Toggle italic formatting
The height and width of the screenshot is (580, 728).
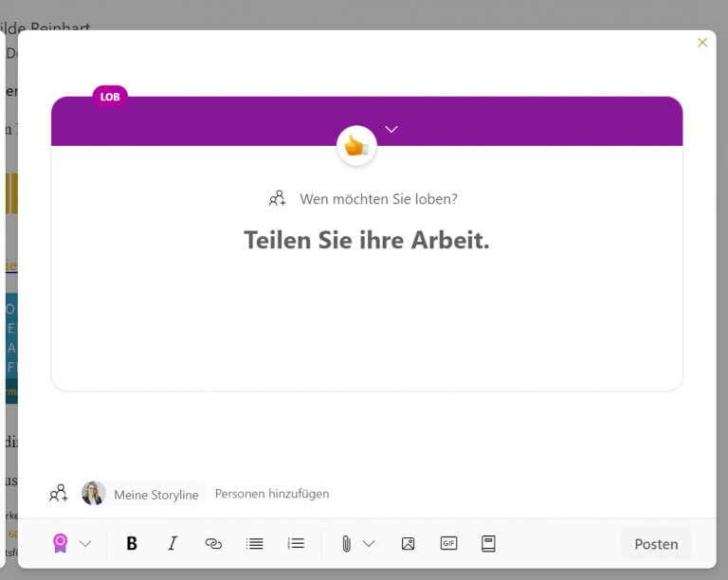tap(173, 543)
